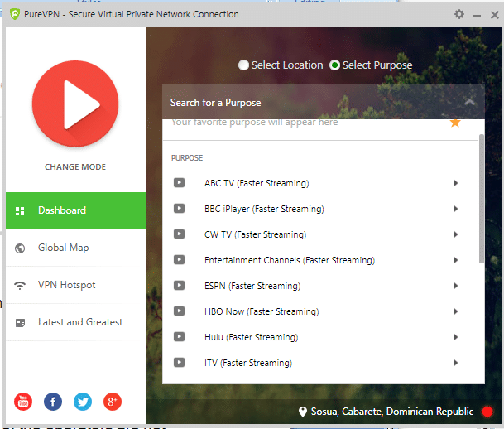Select ABC TV (Faster Streaming) purpose
The width and height of the screenshot is (504, 429).
(x=257, y=183)
